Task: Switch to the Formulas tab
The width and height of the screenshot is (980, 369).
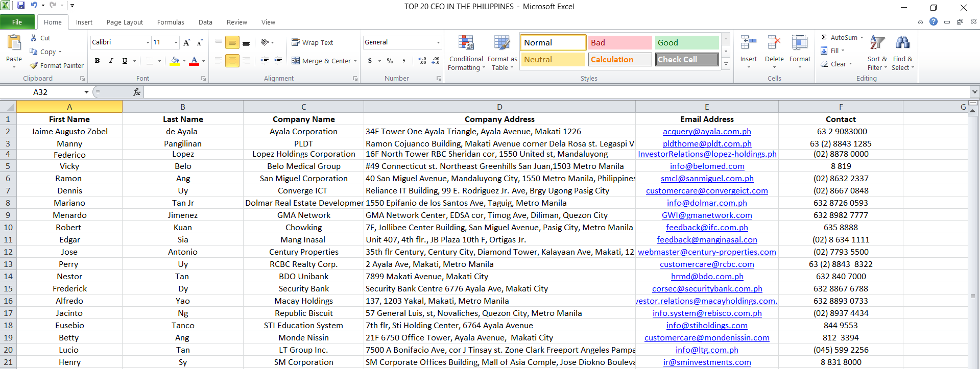Action: (x=171, y=22)
